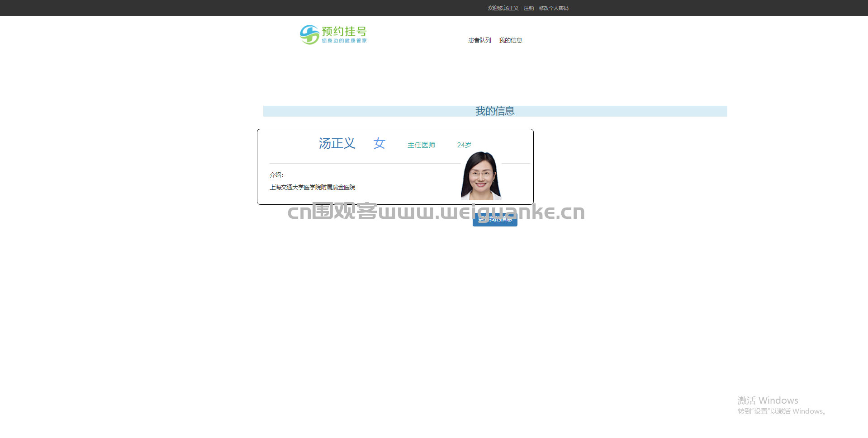868x438 pixels.
Task: Open the 患者队列 menu item
Action: (479, 40)
